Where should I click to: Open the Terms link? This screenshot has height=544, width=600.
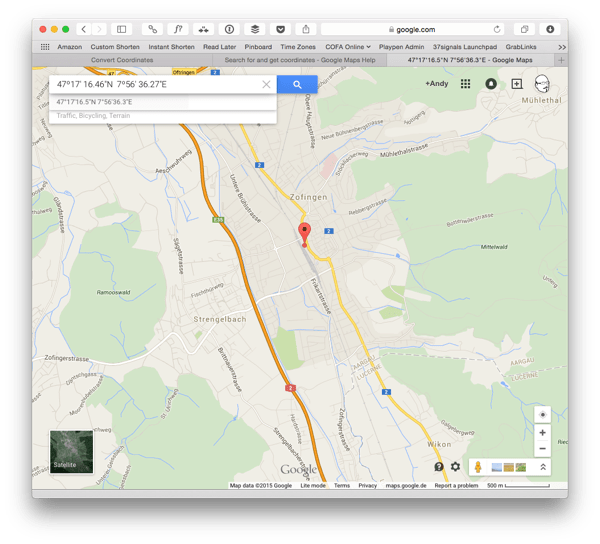(x=342, y=485)
